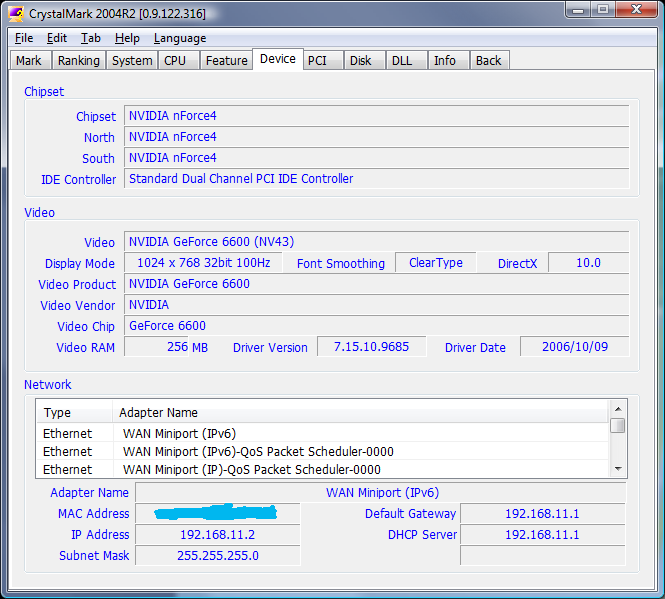
Task: Click the Video field GeForce 6600 (NV43)
Action: point(377,241)
